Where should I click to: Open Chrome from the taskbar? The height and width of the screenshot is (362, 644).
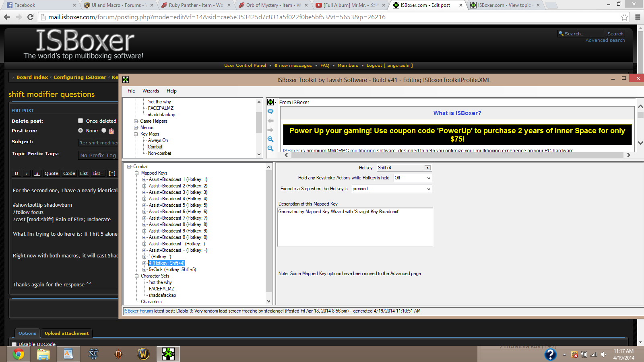click(18, 354)
